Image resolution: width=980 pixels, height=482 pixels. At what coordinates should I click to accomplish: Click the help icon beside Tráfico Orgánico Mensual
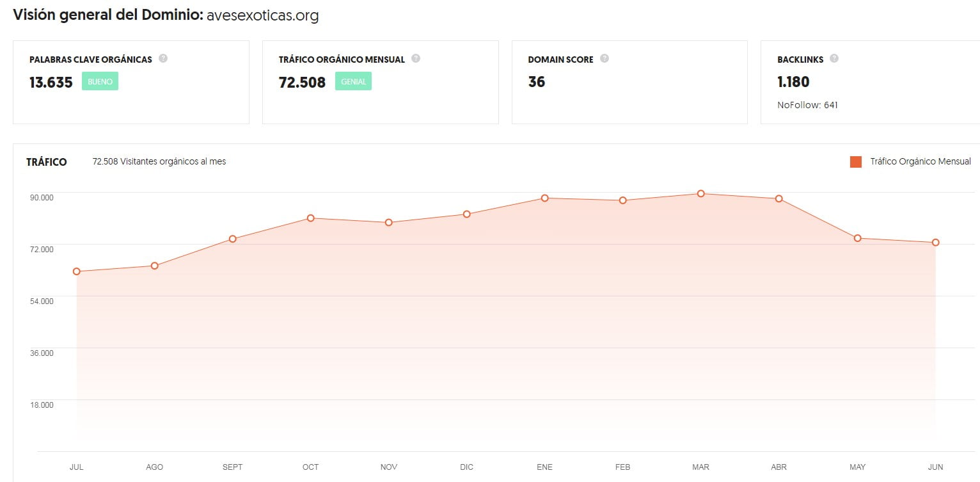pyautogui.click(x=416, y=58)
